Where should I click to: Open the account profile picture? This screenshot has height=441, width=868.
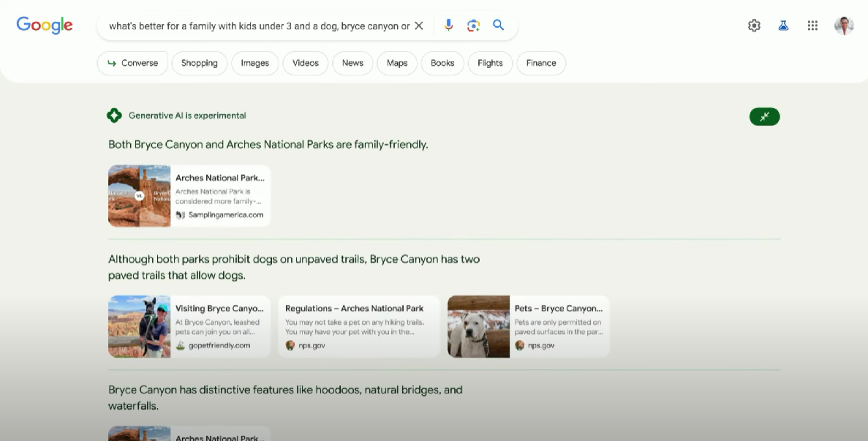point(844,26)
